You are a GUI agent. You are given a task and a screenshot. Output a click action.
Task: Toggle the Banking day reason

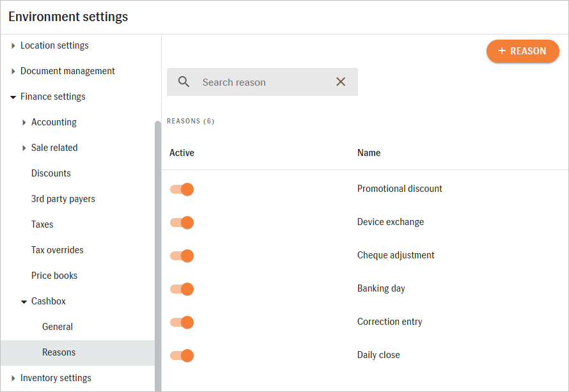click(x=182, y=289)
